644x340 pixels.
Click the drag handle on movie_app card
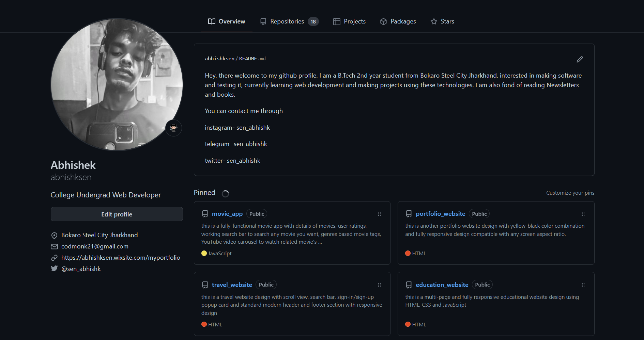379,214
